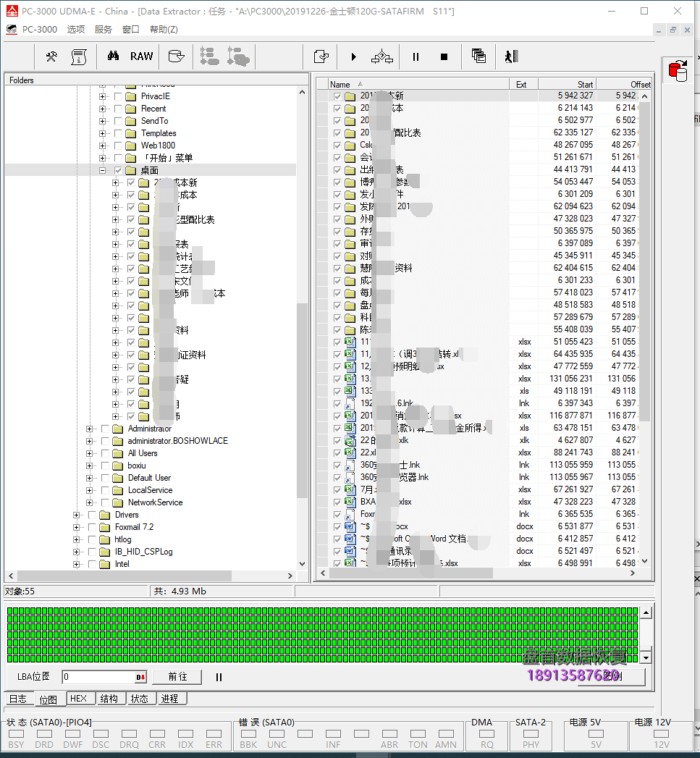Open the 选项 menu
Image resolution: width=700 pixels, height=758 pixels.
(76, 30)
